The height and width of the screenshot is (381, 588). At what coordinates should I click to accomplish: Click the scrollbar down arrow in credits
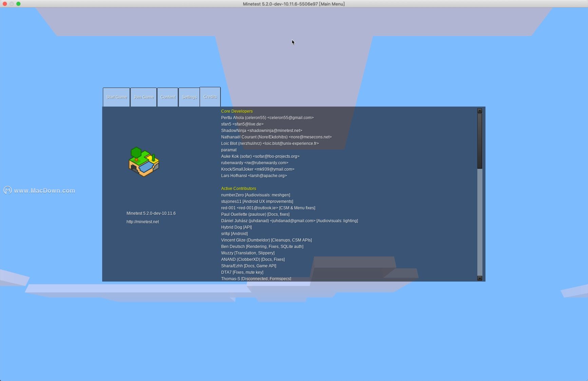(x=479, y=278)
